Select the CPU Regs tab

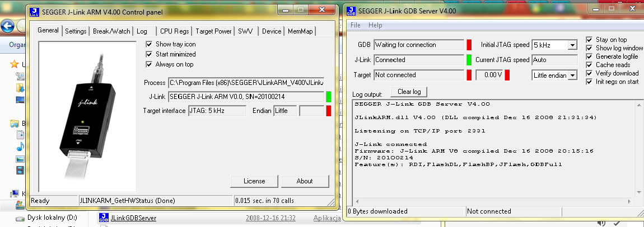click(x=175, y=31)
